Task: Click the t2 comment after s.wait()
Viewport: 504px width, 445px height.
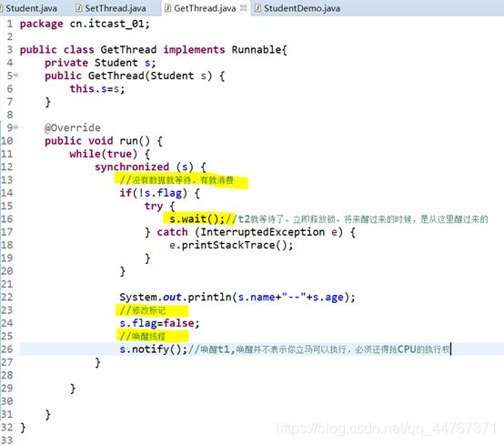Action: point(357,219)
